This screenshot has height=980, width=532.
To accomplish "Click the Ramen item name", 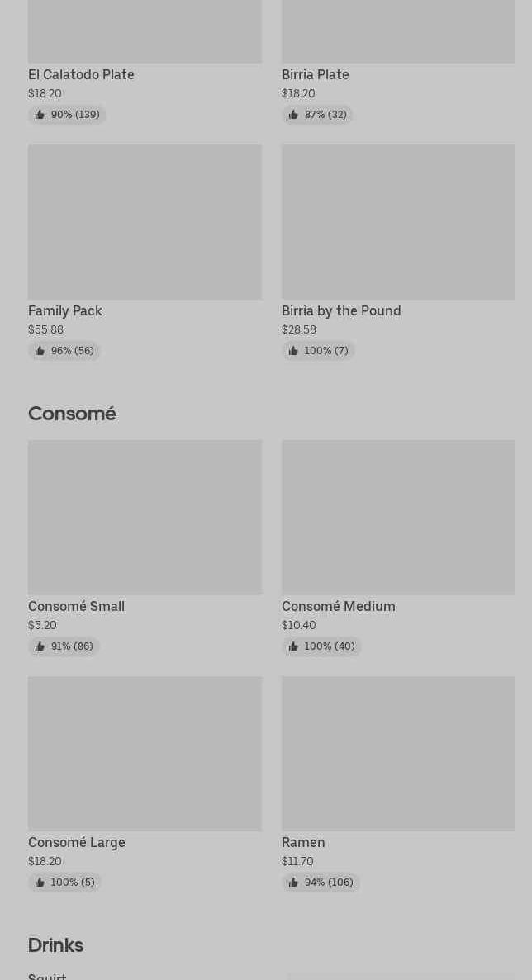I will tap(303, 842).
